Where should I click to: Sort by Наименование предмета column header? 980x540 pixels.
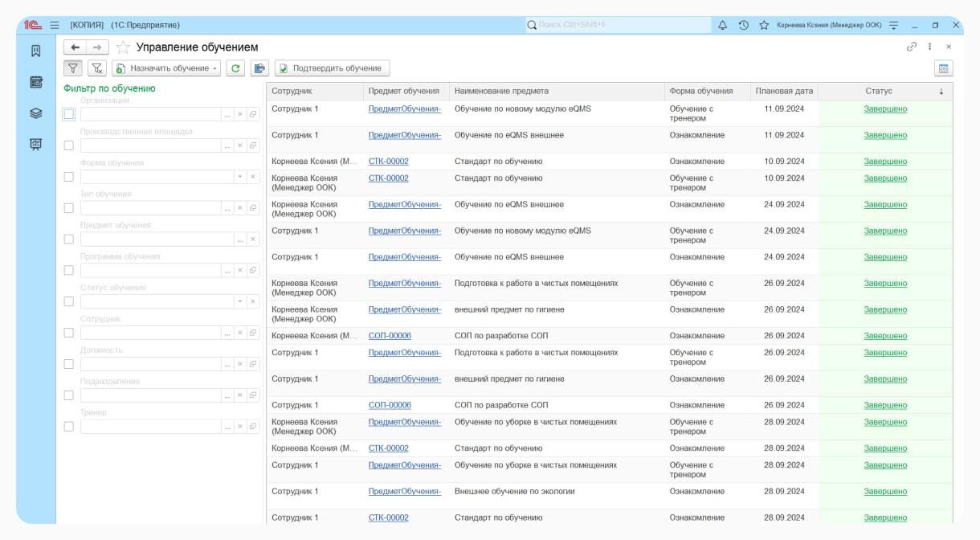tap(557, 92)
